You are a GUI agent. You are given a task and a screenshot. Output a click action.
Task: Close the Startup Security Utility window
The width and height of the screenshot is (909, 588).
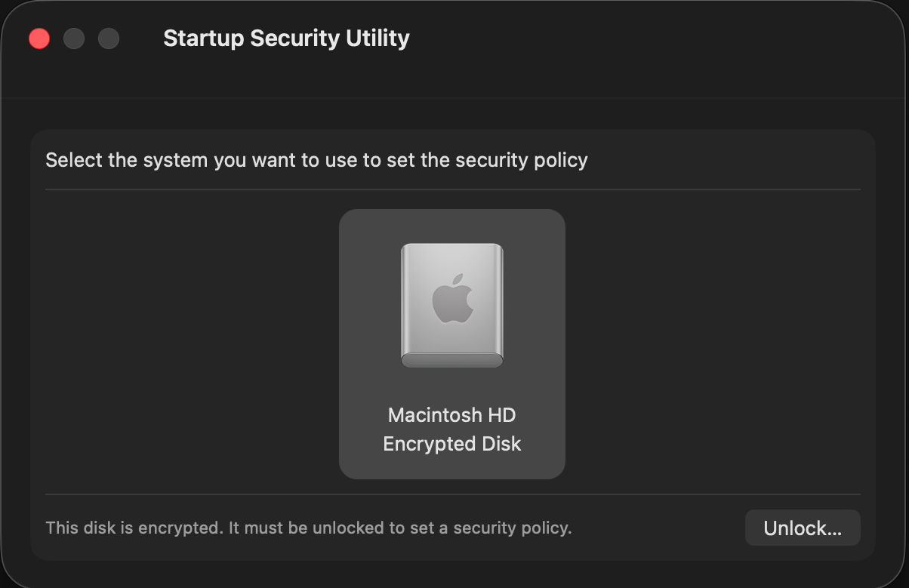(39, 38)
